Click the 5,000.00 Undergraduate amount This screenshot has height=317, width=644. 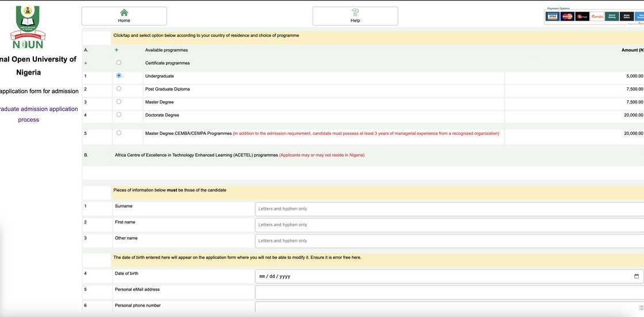point(635,76)
